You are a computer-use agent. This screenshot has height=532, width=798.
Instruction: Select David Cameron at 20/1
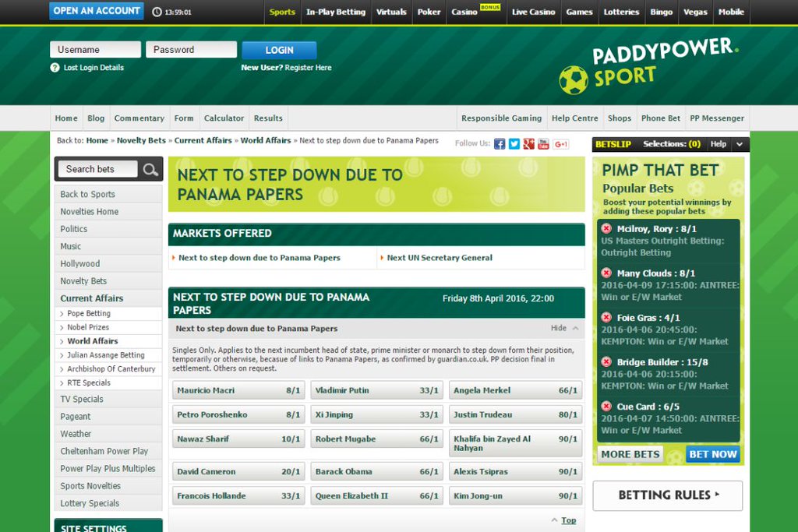coord(238,471)
